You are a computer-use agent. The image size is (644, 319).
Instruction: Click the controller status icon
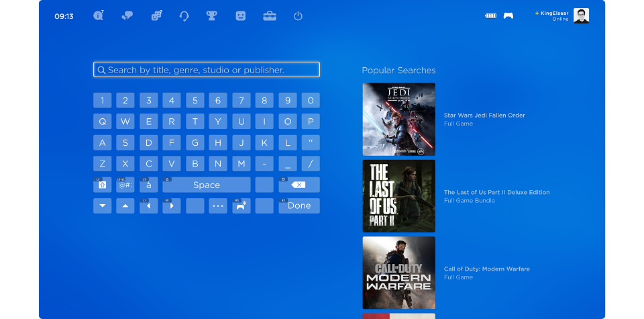pos(508,15)
